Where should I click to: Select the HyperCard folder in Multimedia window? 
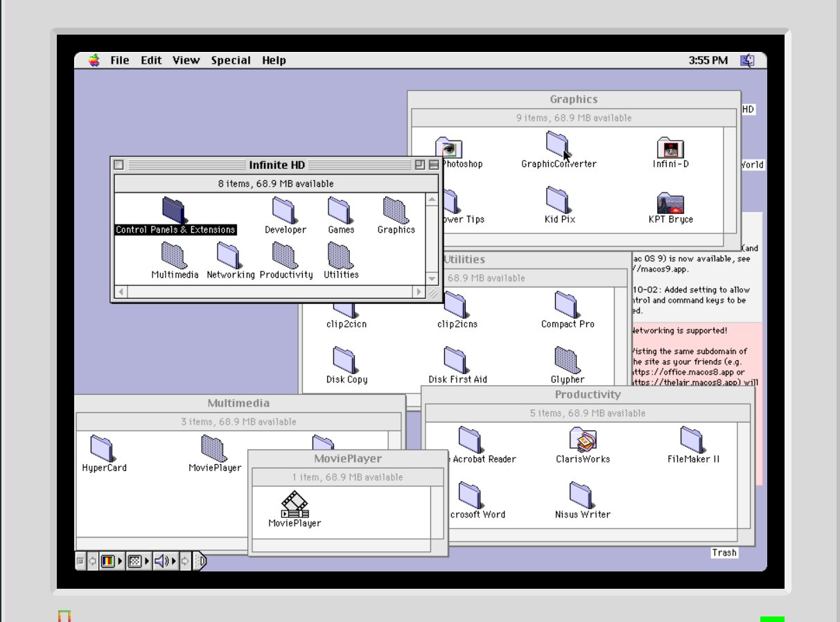coord(103,448)
